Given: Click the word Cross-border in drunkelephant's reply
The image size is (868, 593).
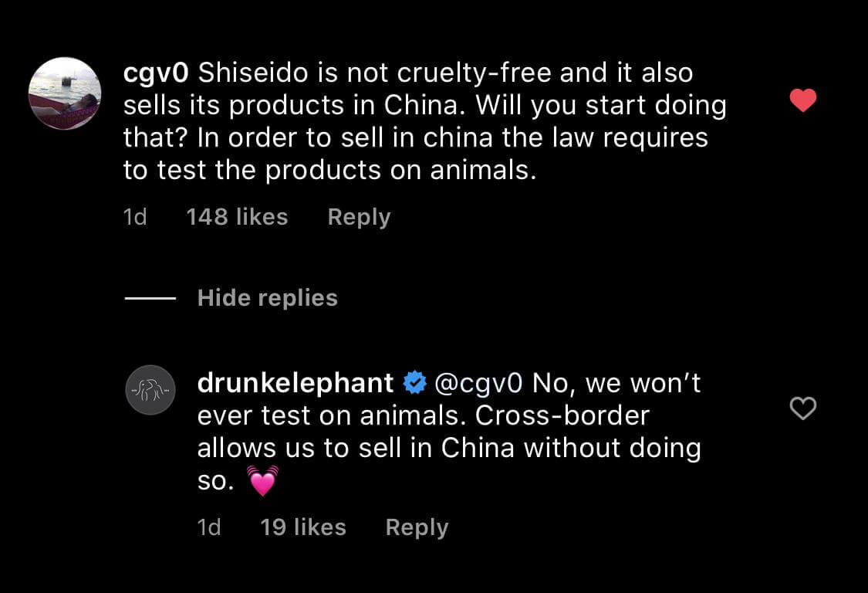Looking at the screenshot, I should tap(562, 415).
